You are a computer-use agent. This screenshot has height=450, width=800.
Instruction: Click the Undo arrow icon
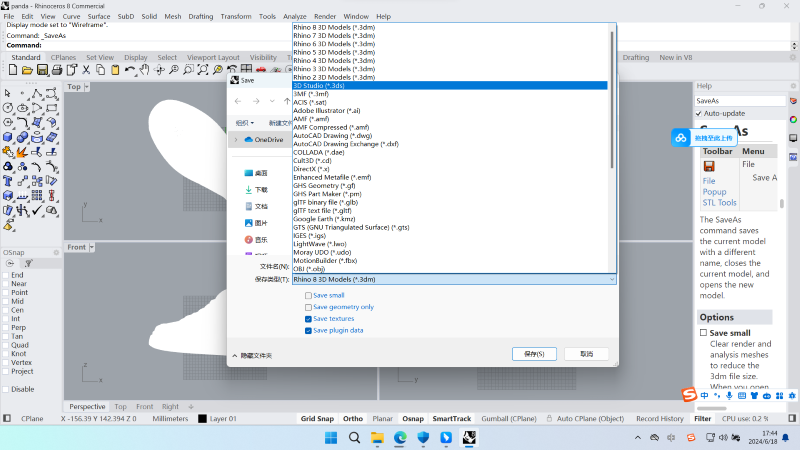click(x=130, y=70)
